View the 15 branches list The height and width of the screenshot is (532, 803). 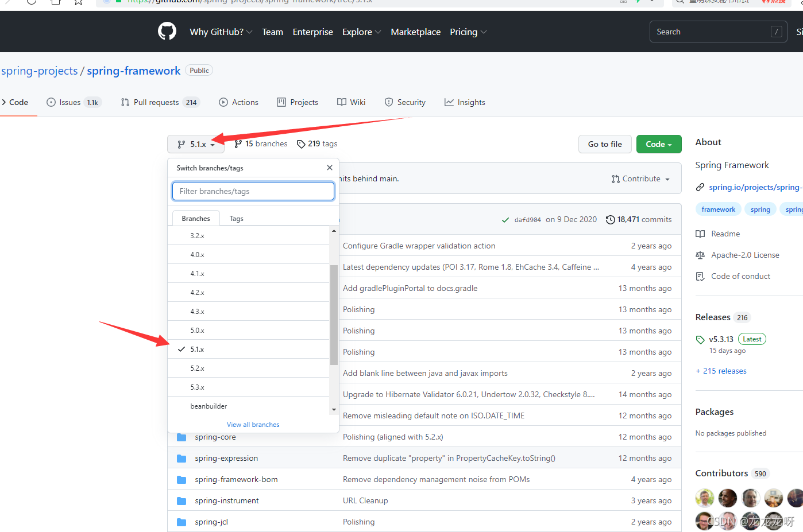point(261,143)
